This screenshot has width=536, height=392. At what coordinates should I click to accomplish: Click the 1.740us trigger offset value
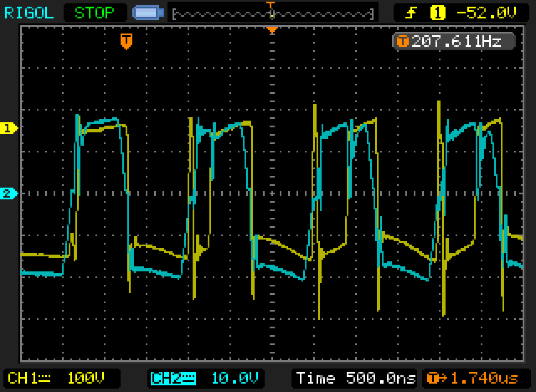click(484, 379)
